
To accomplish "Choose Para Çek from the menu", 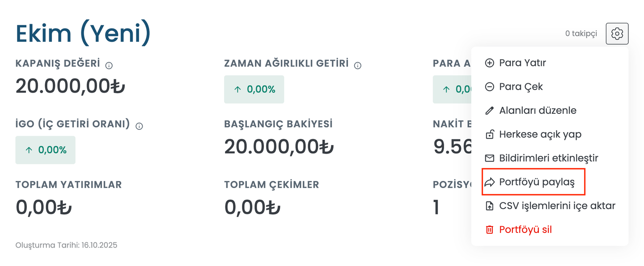I will tap(521, 87).
